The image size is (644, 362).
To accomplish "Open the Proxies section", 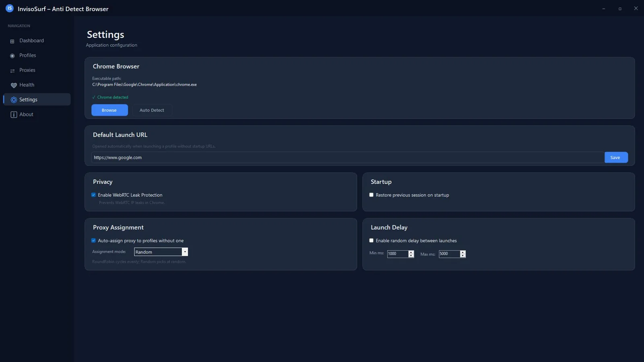I will (x=37, y=70).
